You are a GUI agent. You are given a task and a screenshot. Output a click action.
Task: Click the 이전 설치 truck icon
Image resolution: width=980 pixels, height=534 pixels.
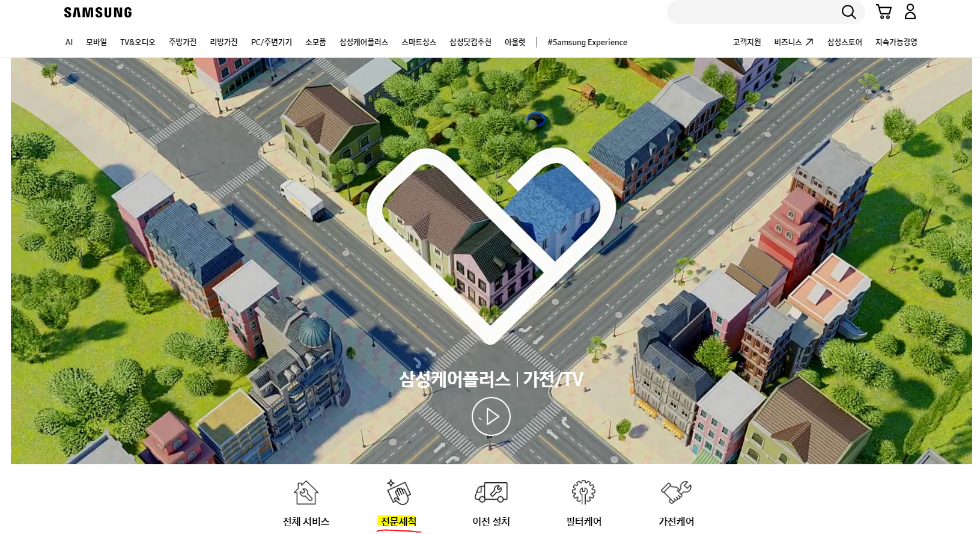(x=491, y=493)
